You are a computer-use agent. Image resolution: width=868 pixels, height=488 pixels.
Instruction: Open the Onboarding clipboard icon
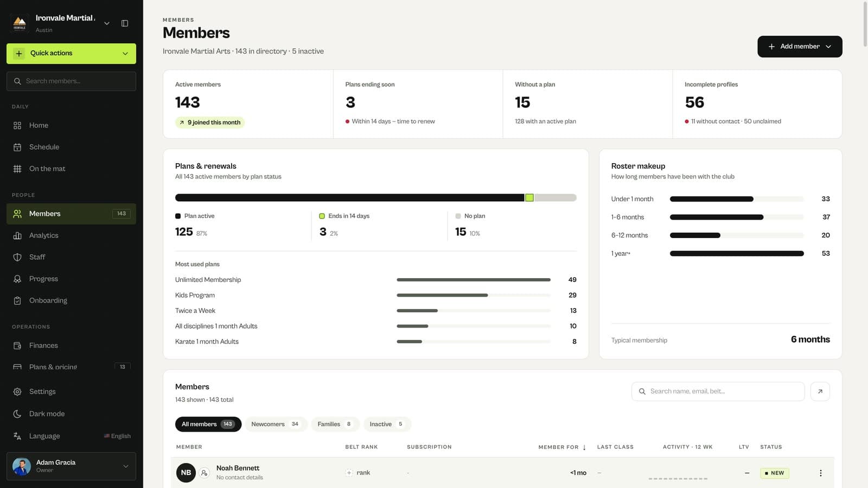click(x=17, y=300)
